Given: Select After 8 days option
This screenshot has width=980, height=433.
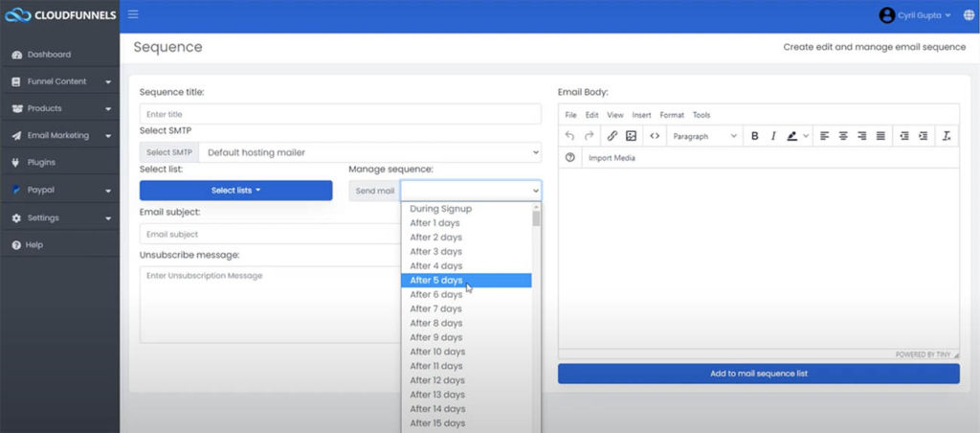Looking at the screenshot, I should 466,324.
